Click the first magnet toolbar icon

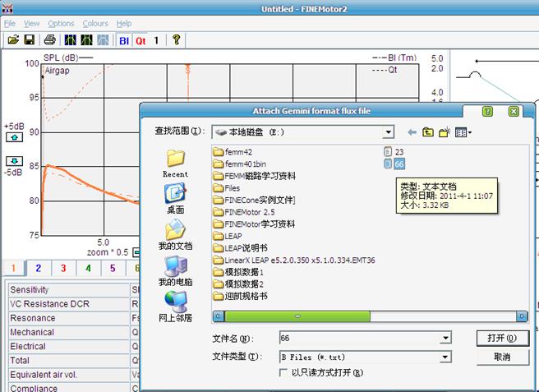70,40
